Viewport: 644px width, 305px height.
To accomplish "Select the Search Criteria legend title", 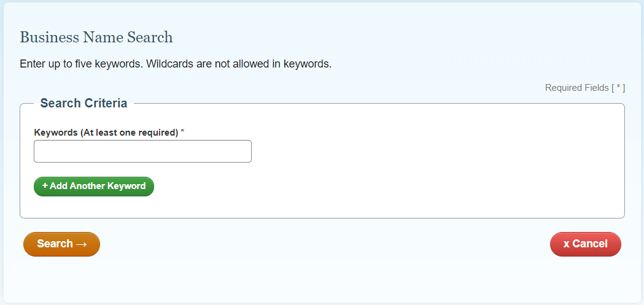I will [83, 103].
